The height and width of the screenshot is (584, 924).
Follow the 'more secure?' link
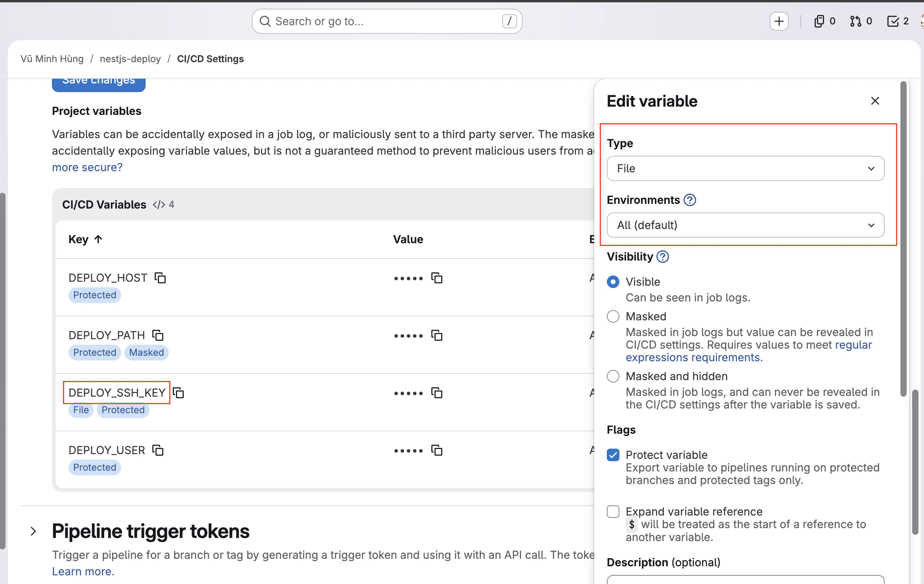pyautogui.click(x=87, y=167)
